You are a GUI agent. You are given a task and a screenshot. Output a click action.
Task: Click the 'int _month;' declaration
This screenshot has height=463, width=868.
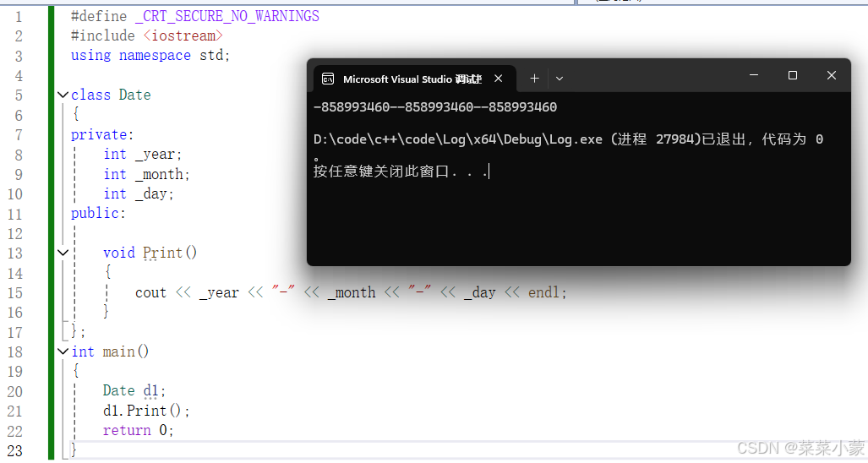tap(146, 174)
